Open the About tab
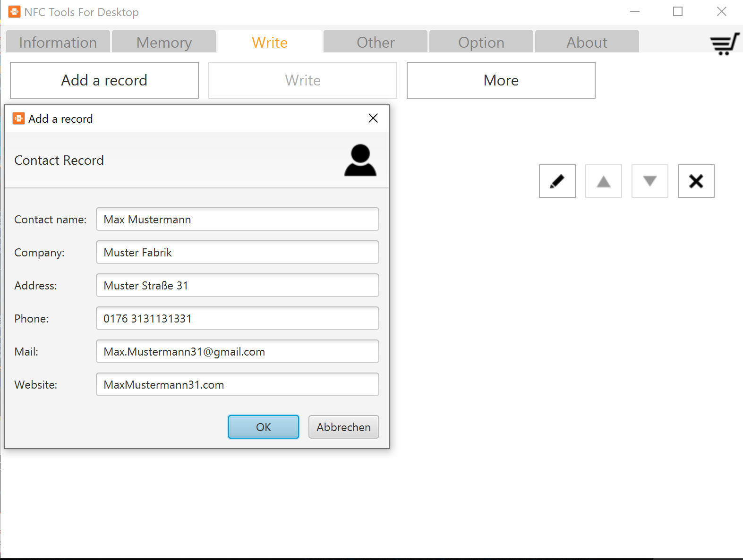Screen dimensions: 743x560 [587, 42]
